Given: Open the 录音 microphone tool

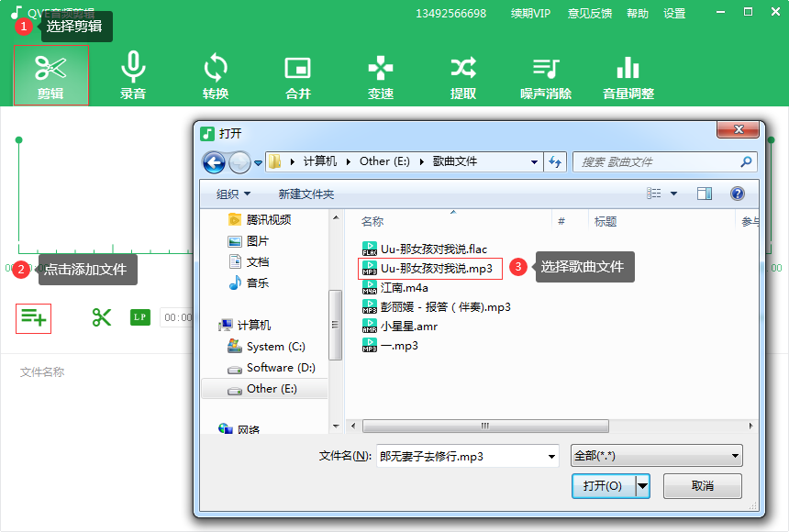Looking at the screenshot, I should [x=133, y=75].
